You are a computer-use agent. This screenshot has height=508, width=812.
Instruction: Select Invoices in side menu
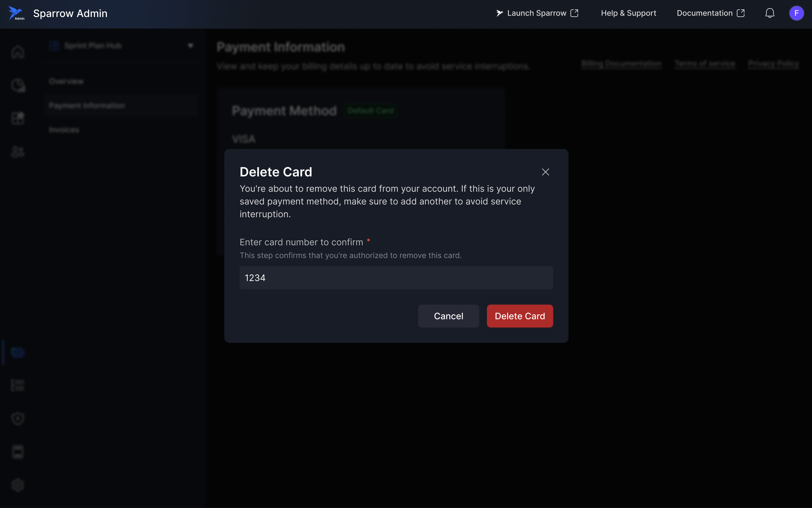(64, 130)
